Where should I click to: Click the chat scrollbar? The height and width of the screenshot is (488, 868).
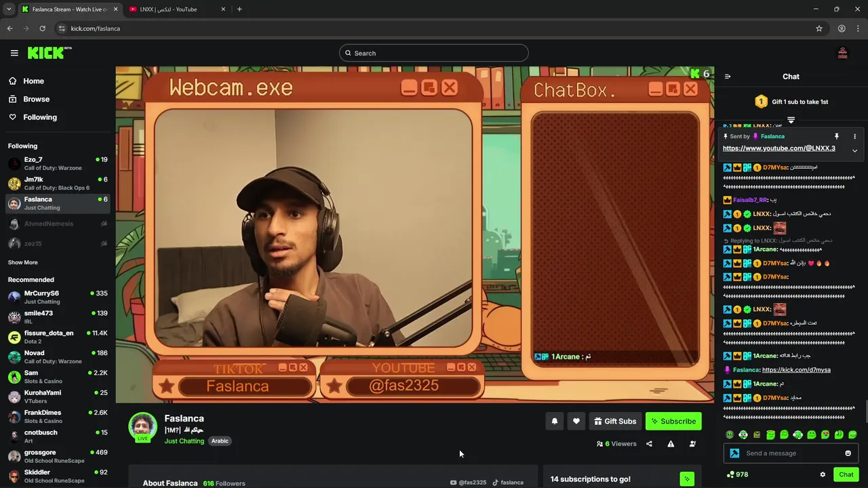pyautogui.click(x=865, y=411)
